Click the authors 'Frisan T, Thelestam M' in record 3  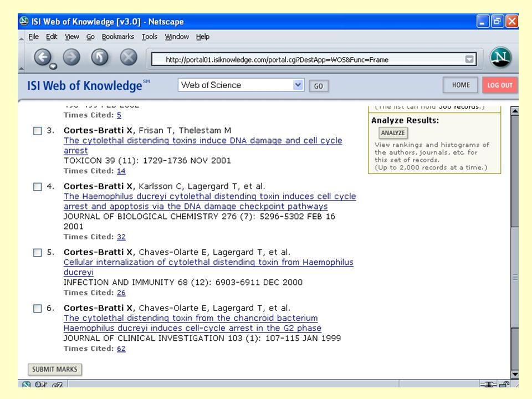[185, 131]
